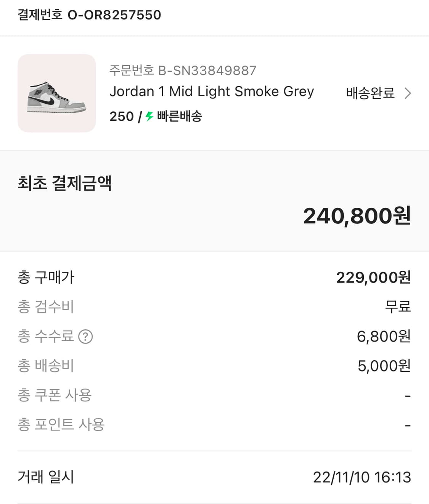Click the 최초 결제금액 heading
Image resolution: width=429 pixels, height=504 pixels.
point(64,183)
